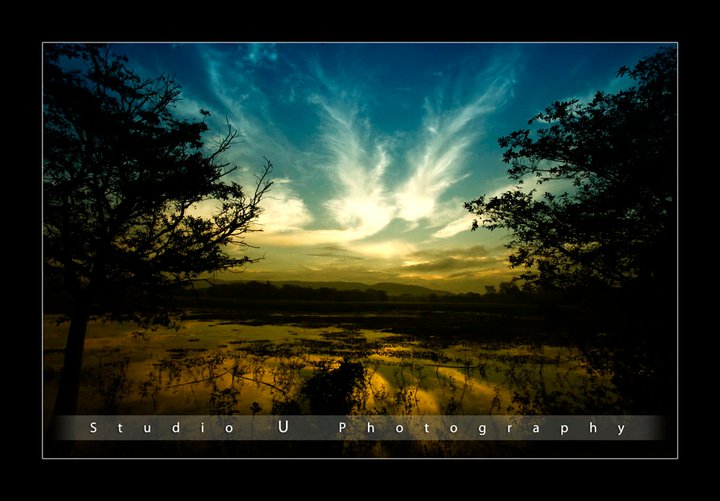The height and width of the screenshot is (501, 720).
Task: Click the dark treeline across the water
Action: click(x=300, y=293)
